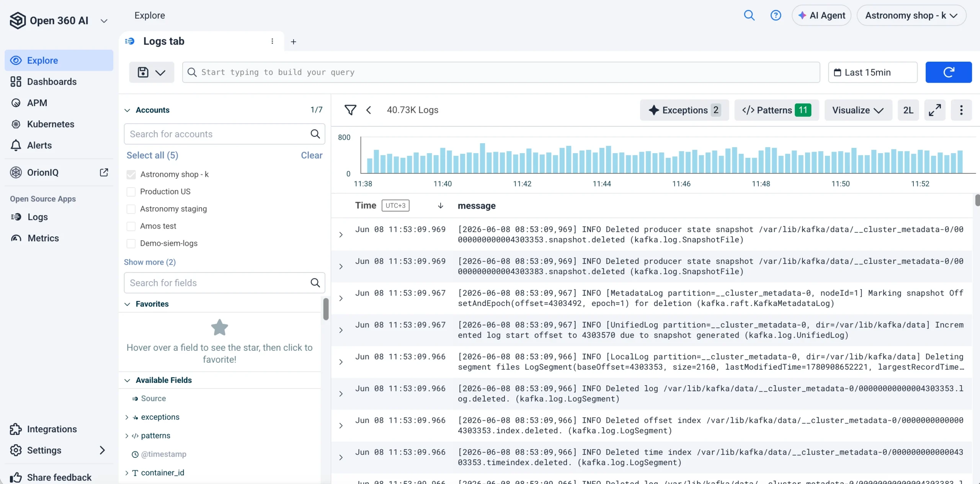This screenshot has width=980, height=484.
Task: Expand the Settings submenu arrow
Action: click(x=102, y=450)
